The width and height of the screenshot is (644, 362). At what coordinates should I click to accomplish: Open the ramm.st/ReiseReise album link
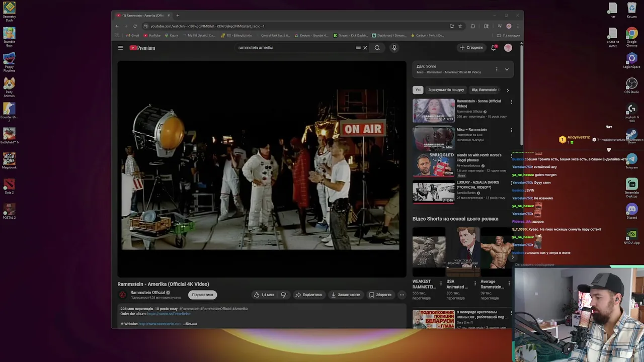pyautogui.click(x=169, y=314)
